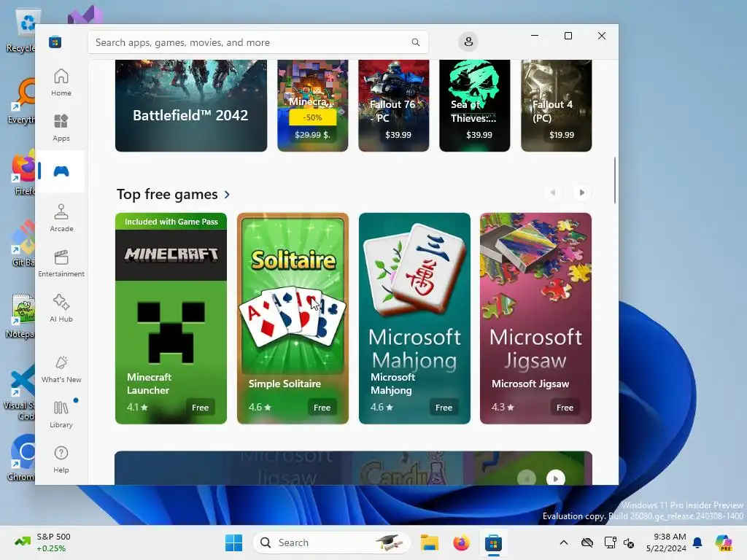This screenshot has height=560, width=747.
Task: Click next arrow on bottom carousel banner
Action: [555, 478]
